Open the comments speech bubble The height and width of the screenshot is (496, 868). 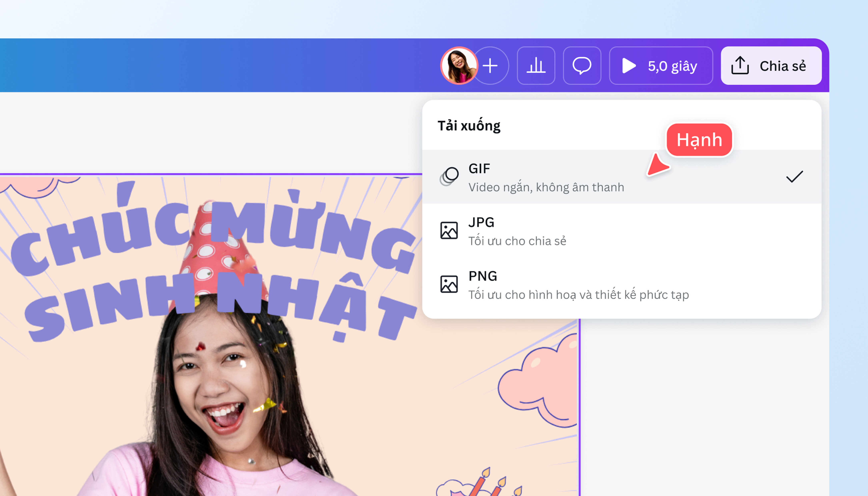[582, 66]
